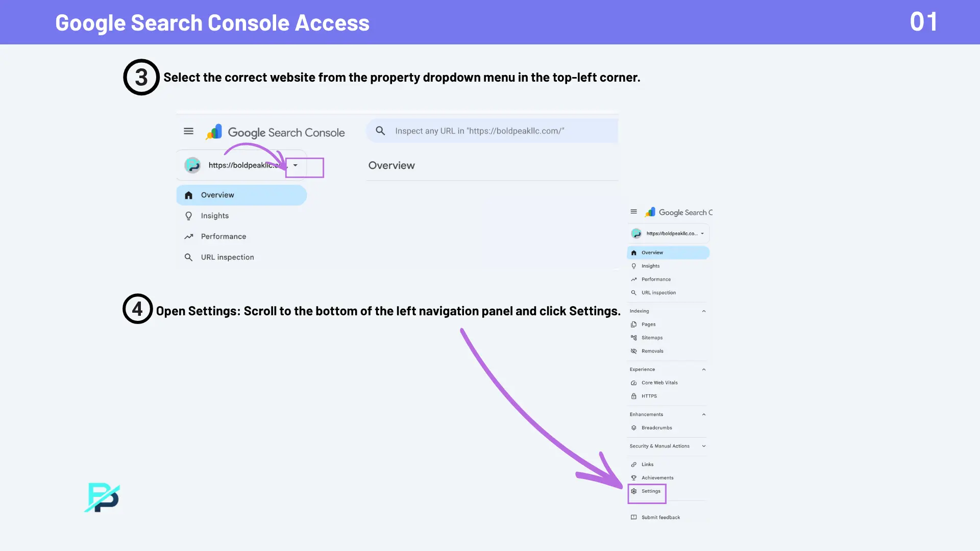This screenshot has width=980, height=551.
Task: Open Sitemaps under Indexing
Action: click(x=652, y=338)
